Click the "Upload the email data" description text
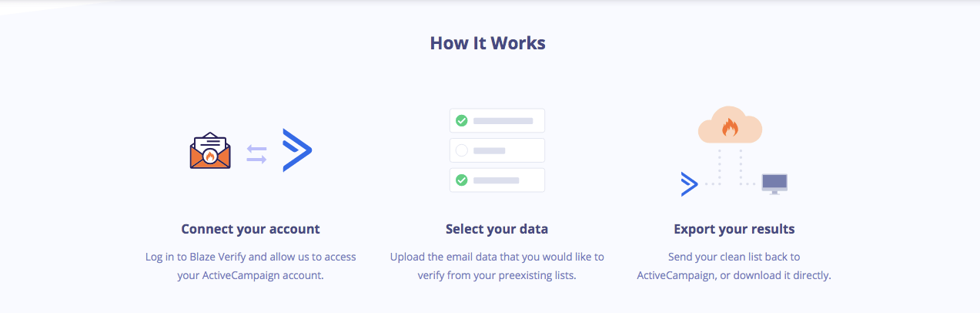The image size is (980, 313). pyautogui.click(x=497, y=266)
